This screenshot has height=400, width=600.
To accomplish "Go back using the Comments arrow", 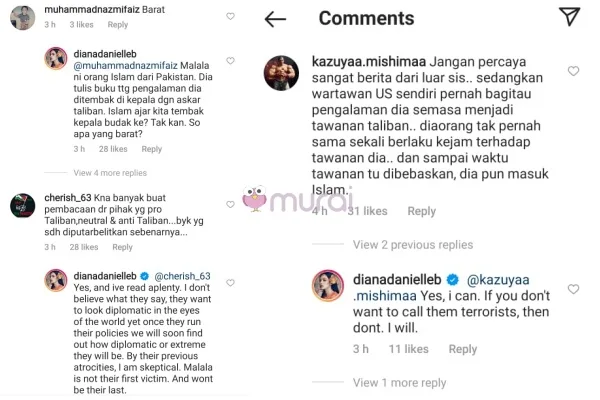I will tap(275, 19).
